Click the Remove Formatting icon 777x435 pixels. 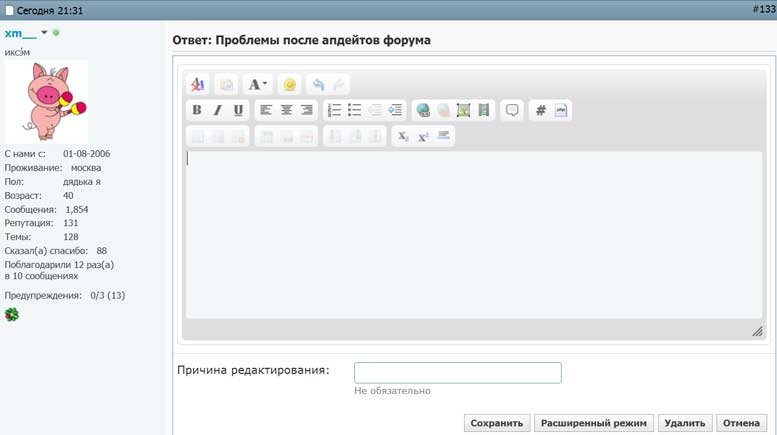coord(197,84)
